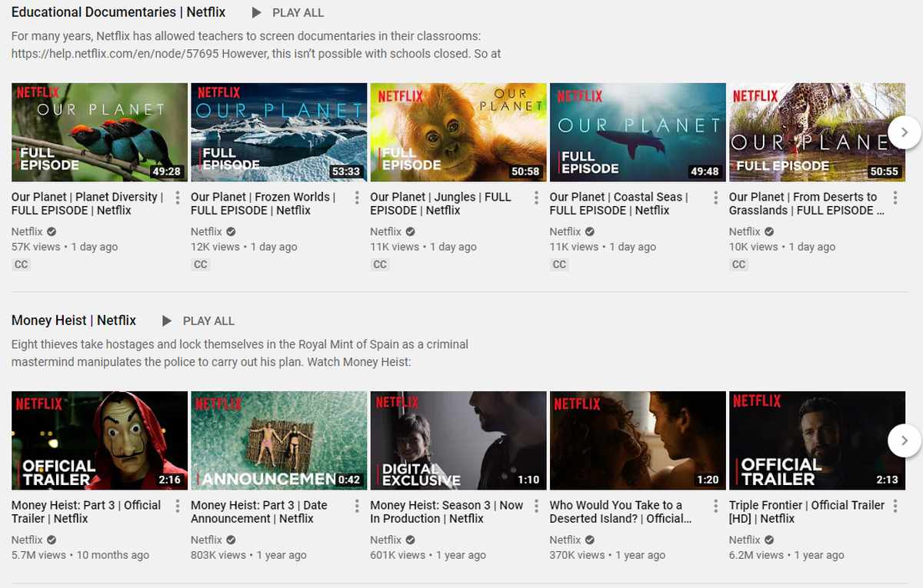923x588 pixels.
Task: Open Our Planet Coastal Seas video title
Action: coord(619,204)
